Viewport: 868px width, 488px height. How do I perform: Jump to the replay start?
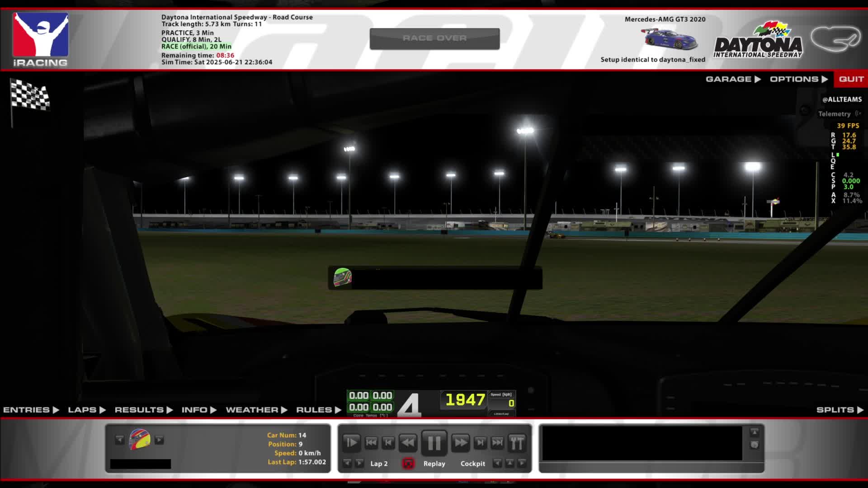pyautogui.click(x=371, y=443)
